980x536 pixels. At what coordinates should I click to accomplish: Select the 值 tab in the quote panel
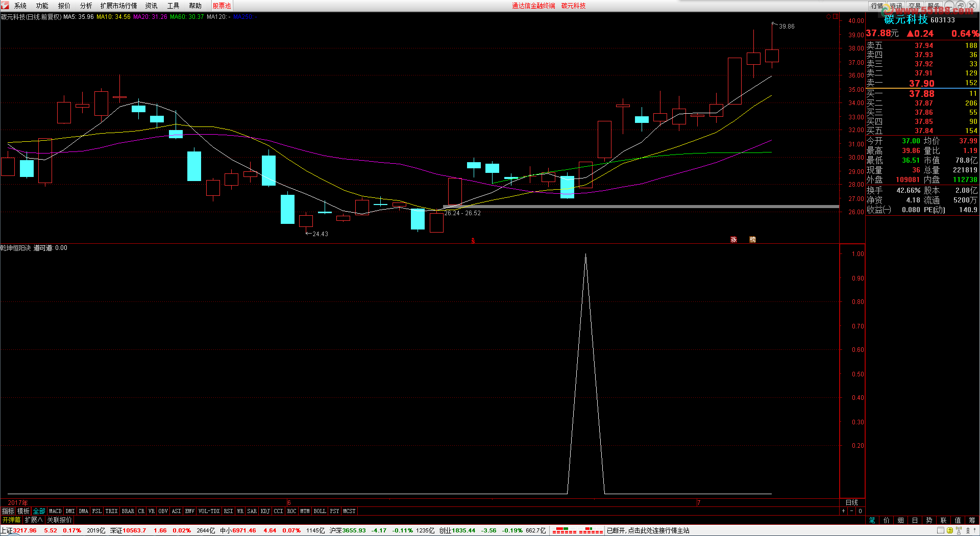click(958, 520)
